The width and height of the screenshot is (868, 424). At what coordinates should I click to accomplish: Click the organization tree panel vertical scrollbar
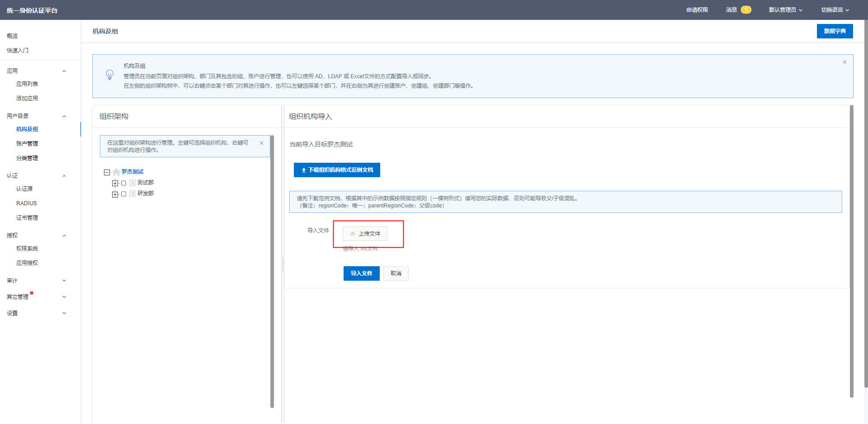coord(272,271)
